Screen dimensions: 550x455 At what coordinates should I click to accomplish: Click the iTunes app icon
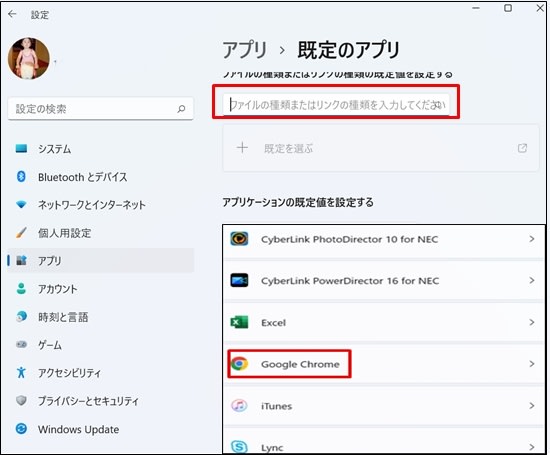point(239,406)
